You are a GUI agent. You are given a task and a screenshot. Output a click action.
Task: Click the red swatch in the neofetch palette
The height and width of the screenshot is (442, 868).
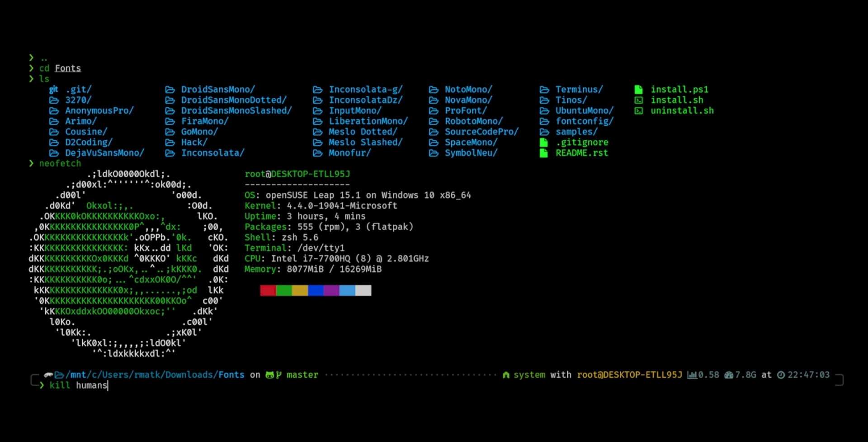[268, 290]
